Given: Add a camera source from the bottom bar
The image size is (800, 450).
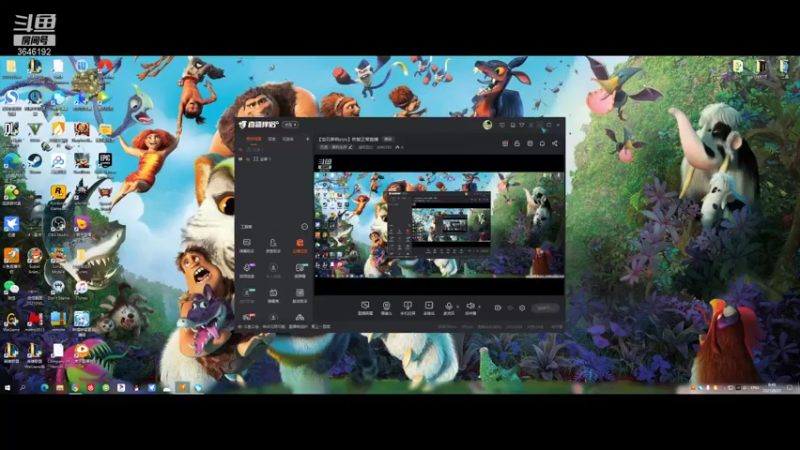Looking at the screenshot, I should pyautogui.click(x=386, y=308).
